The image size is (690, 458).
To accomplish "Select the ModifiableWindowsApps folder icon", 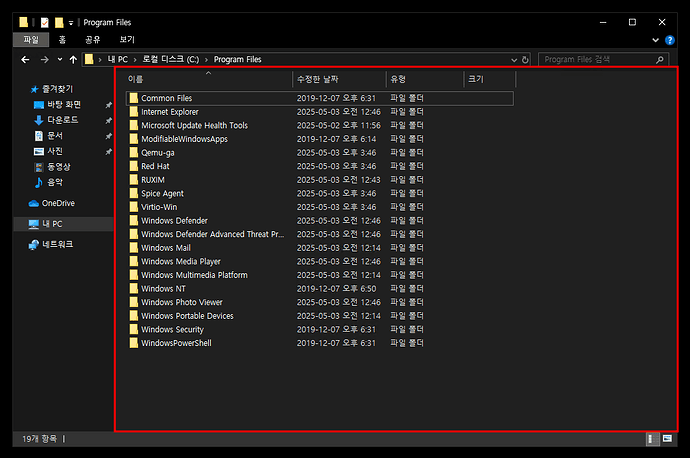I will [133, 139].
